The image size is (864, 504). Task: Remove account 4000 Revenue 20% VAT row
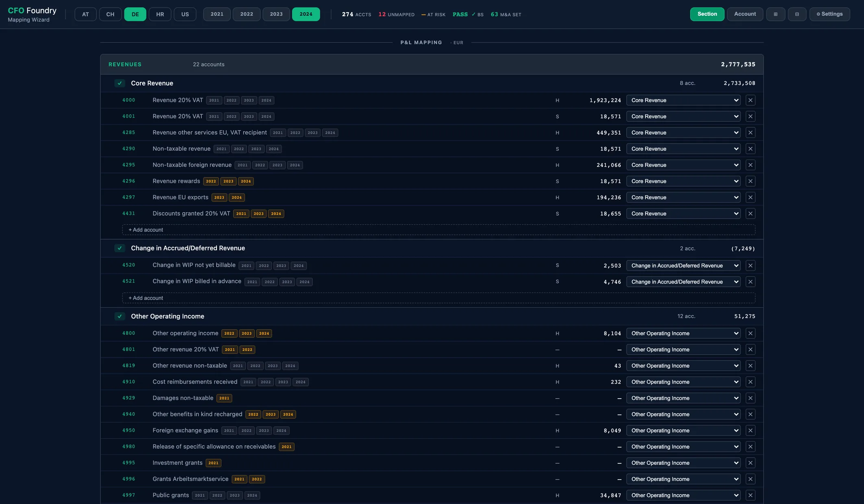[751, 100]
